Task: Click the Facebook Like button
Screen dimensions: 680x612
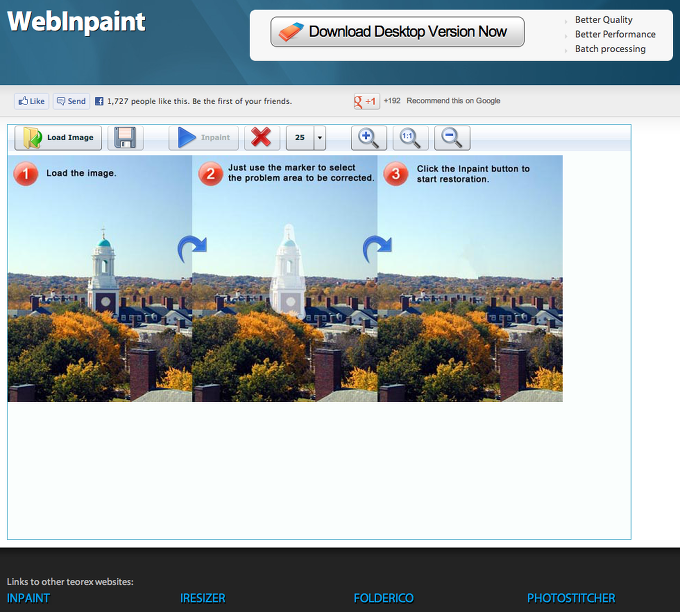Action: [32, 101]
